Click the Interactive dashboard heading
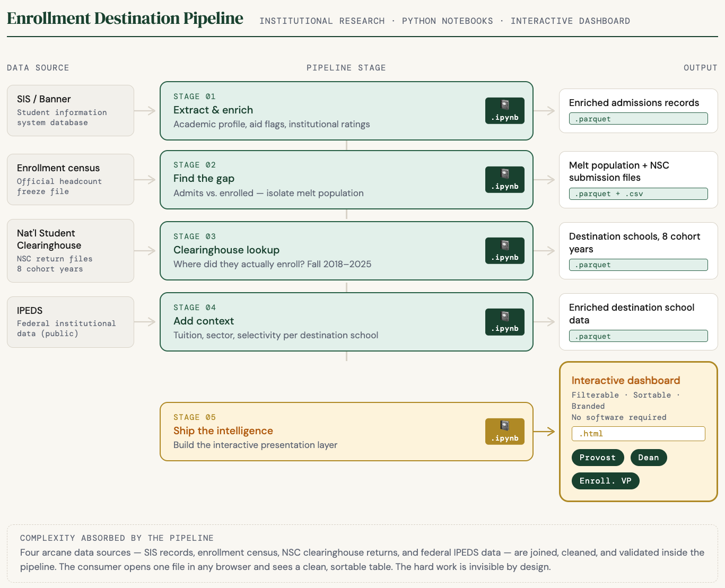The image size is (725, 588). 626,380
